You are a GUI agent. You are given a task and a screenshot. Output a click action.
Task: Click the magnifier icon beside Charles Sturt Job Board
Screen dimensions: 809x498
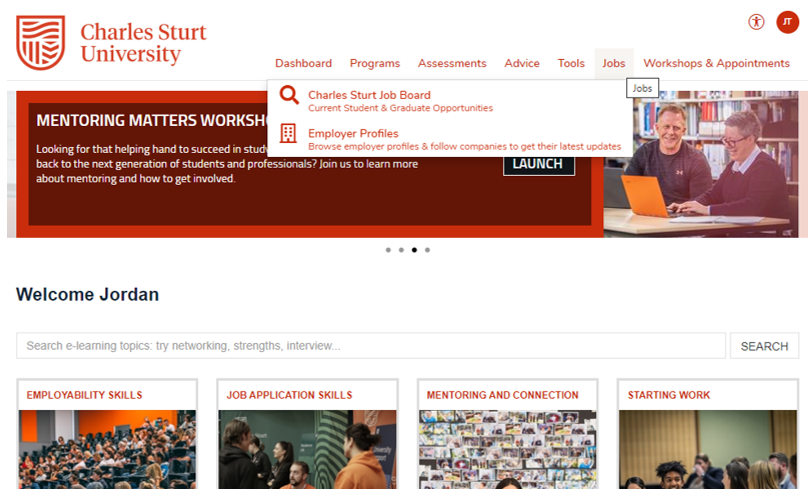coord(289,95)
